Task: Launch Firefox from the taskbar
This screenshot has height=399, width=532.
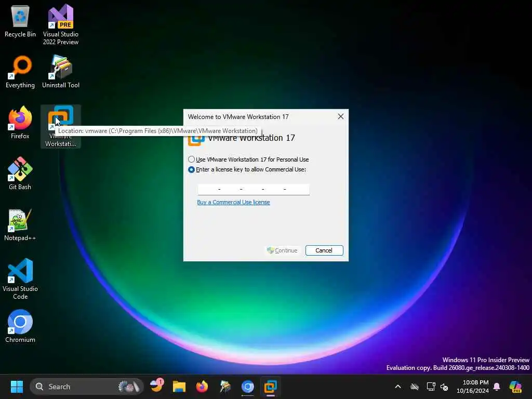Action: [x=202, y=387]
